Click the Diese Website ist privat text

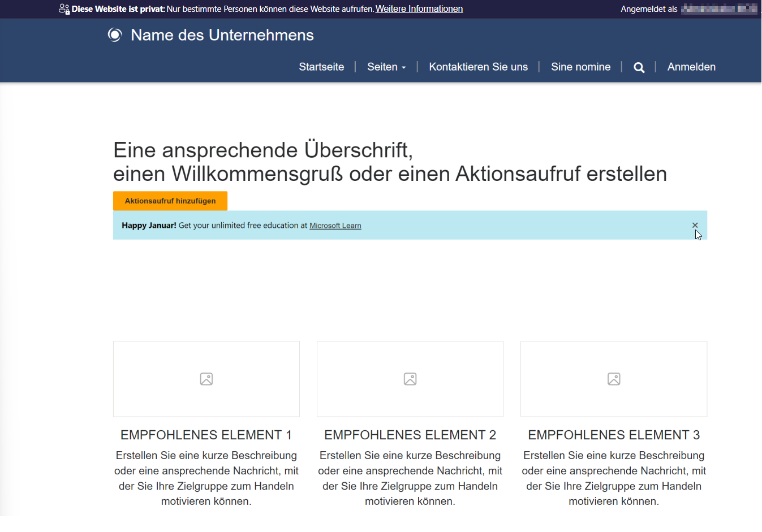point(118,9)
